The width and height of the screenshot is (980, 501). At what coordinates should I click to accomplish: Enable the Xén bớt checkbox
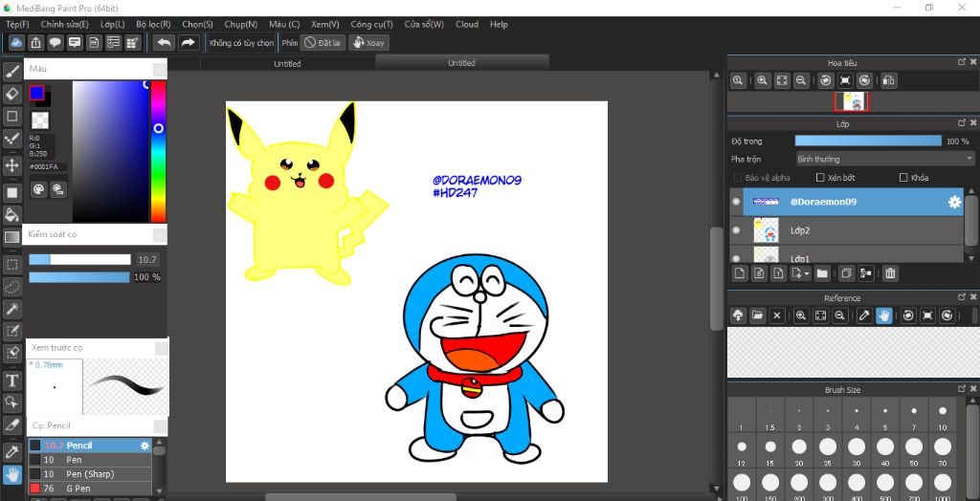820,178
